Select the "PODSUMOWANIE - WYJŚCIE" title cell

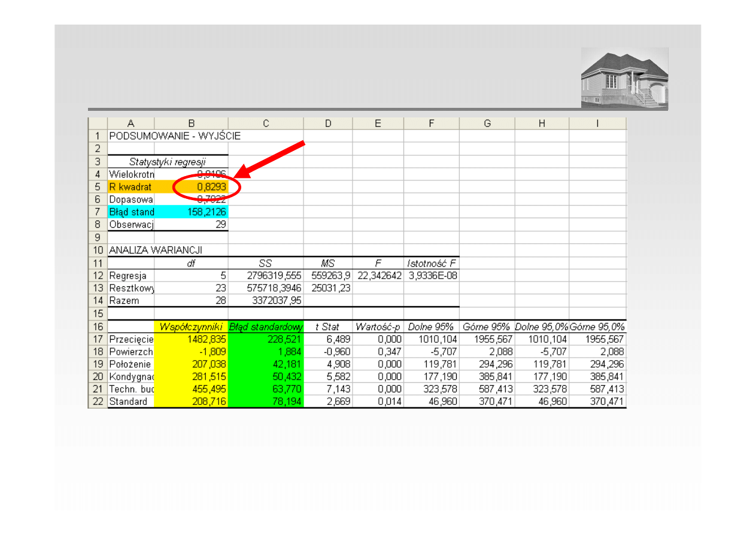[x=174, y=136]
